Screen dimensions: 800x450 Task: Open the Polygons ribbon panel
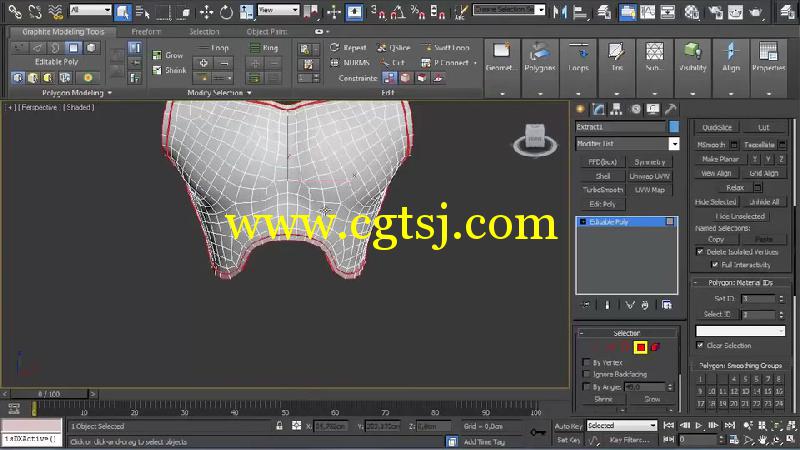coord(540,67)
